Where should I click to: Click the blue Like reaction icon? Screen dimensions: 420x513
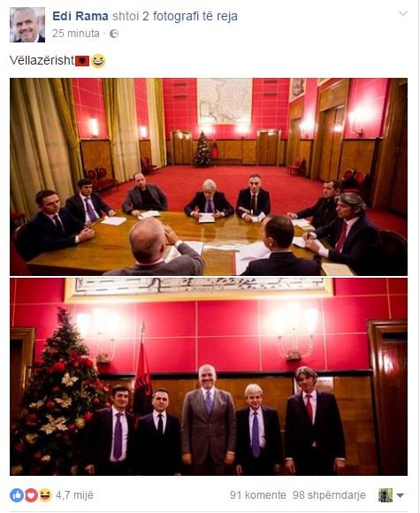pos(16,495)
